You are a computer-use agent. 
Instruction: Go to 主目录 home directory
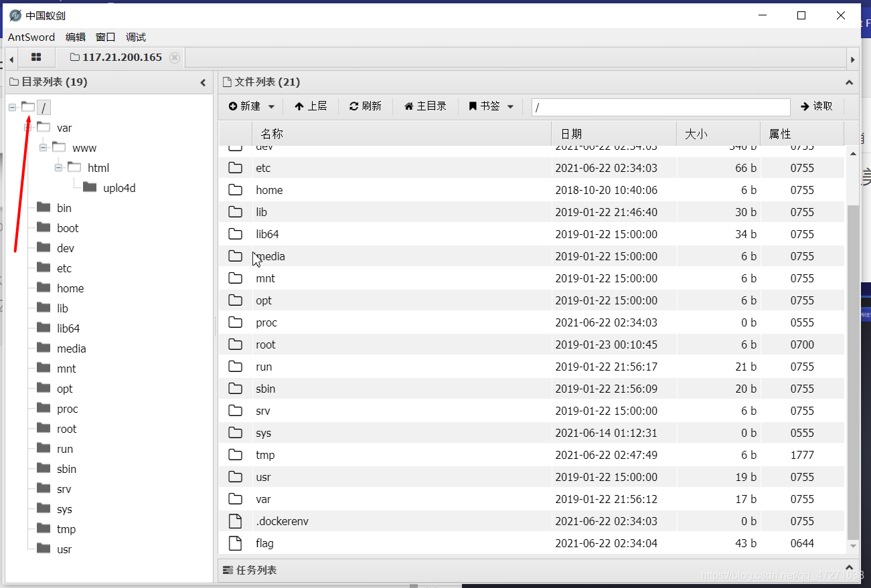[x=425, y=106]
